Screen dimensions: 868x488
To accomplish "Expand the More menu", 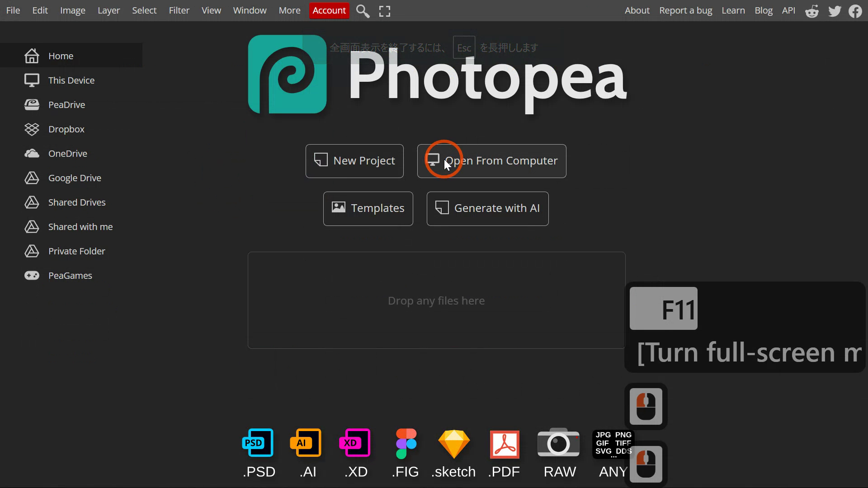I will click(289, 10).
